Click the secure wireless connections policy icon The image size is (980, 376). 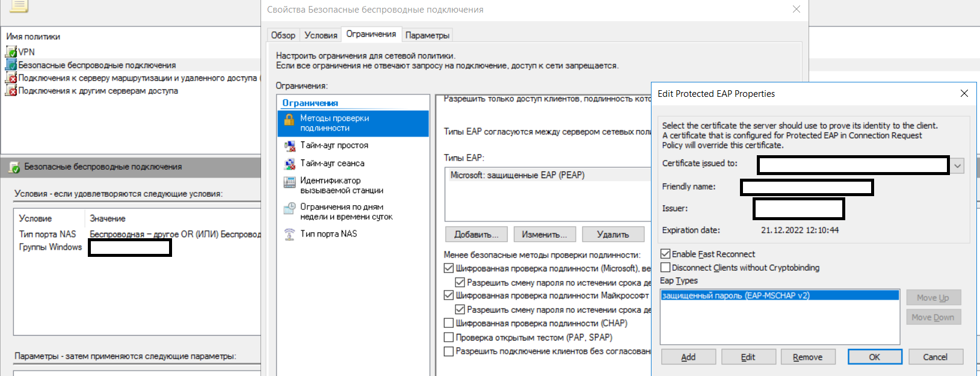(11, 65)
